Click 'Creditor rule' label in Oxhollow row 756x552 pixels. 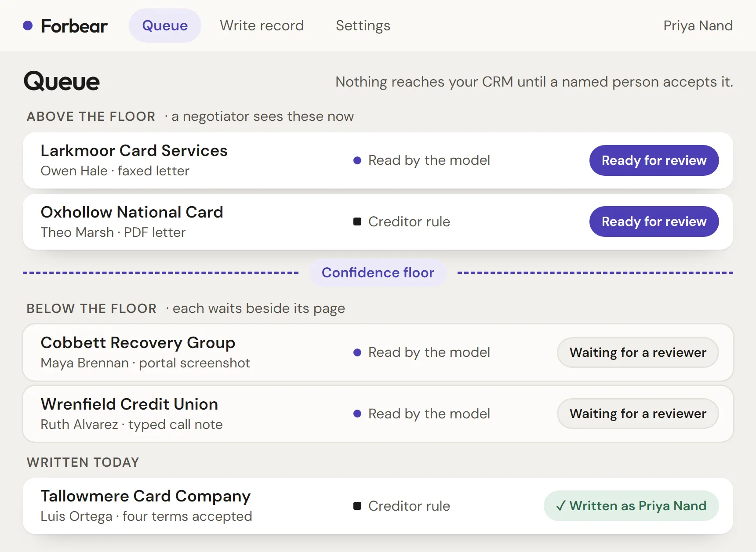409,222
